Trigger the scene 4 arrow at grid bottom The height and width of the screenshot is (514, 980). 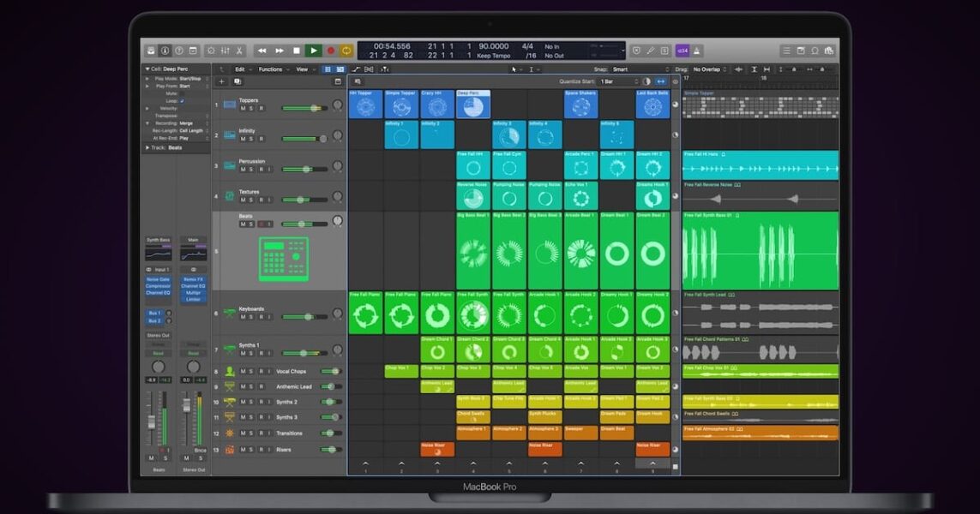click(x=473, y=463)
